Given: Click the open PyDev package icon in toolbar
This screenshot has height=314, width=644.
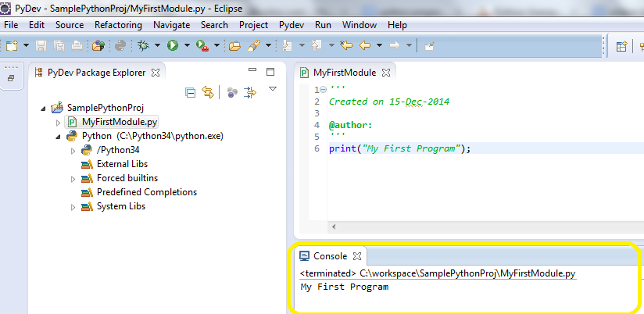Looking at the screenshot, I should (98, 45).
